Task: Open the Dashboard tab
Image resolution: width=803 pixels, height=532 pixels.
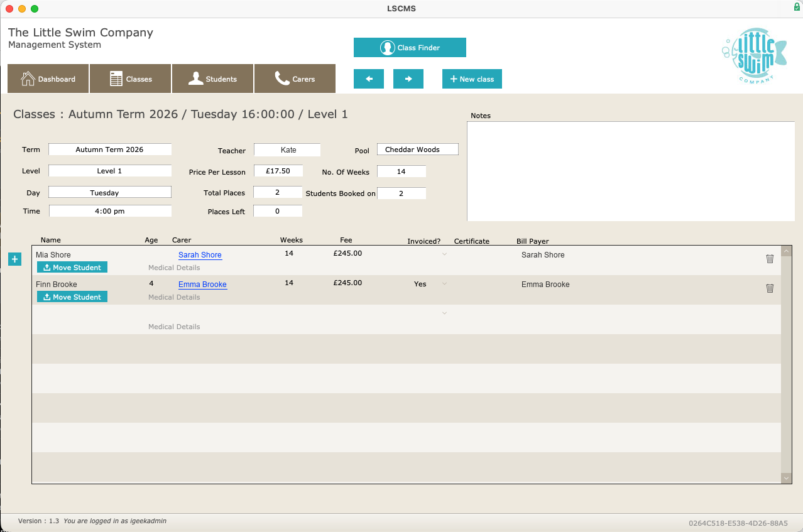Action: pos(48,79)
